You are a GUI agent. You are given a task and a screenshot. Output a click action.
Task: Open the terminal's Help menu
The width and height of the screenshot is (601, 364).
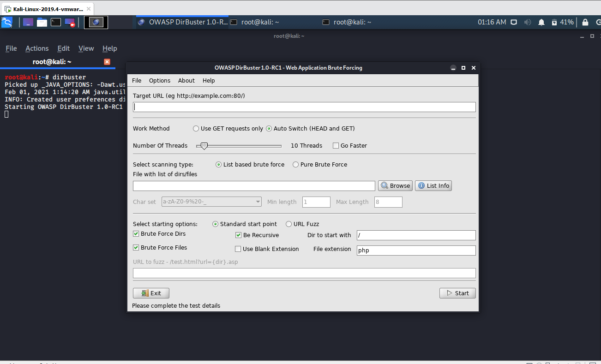tap(110, 48)
